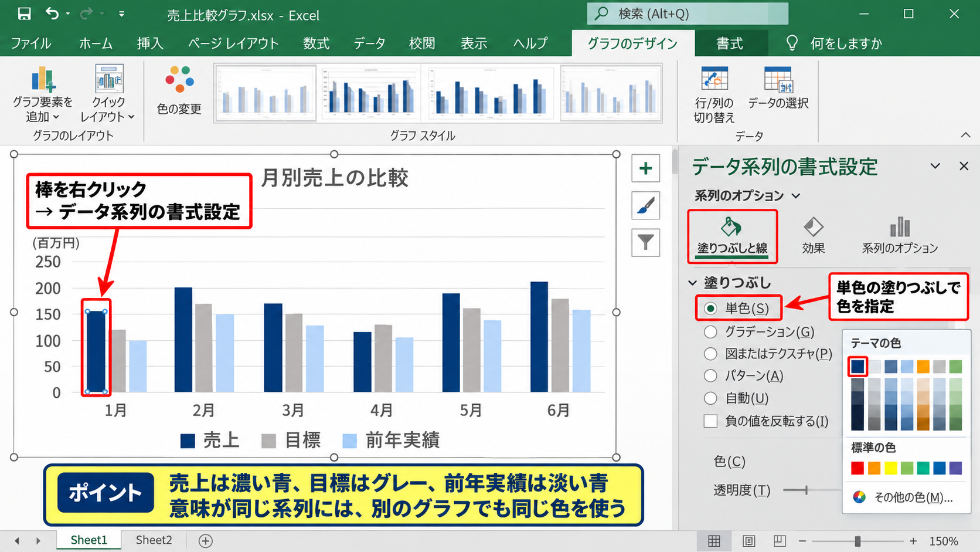Click the 透明度(T) slider
The width and height of the screenshot is (980, 552).
[811, 490]
